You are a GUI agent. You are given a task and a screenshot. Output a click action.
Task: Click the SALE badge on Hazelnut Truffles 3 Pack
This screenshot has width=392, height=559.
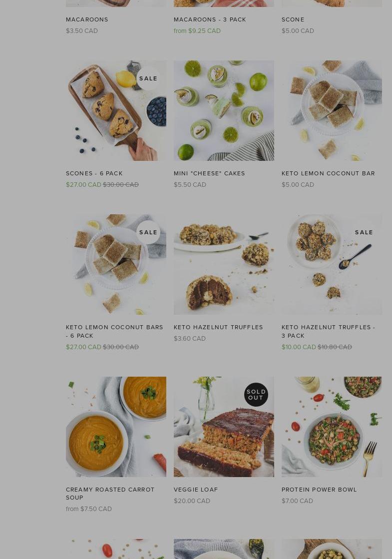pos(364,232)
